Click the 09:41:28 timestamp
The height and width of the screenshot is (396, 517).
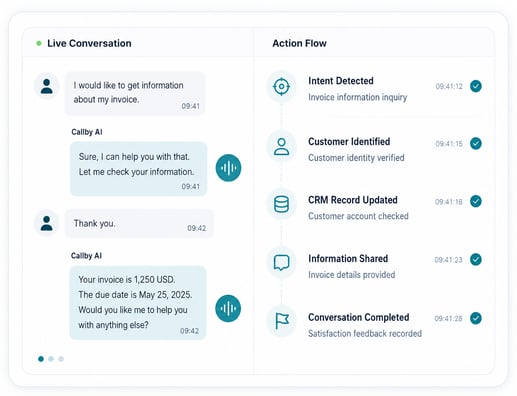point(448,318)
